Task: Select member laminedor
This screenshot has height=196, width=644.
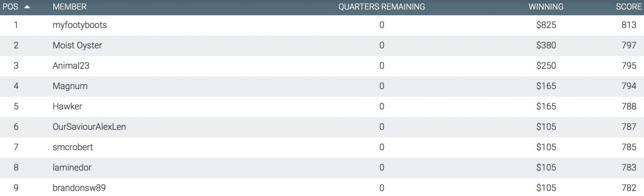Action: coord(72,167)
